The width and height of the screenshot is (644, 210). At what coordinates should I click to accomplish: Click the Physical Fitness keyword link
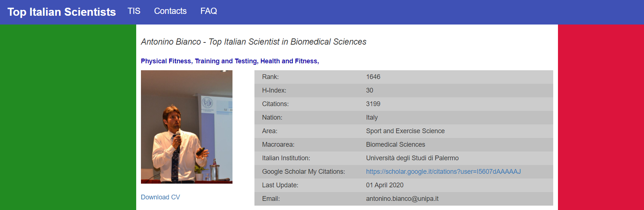click(x=166, y=61)
